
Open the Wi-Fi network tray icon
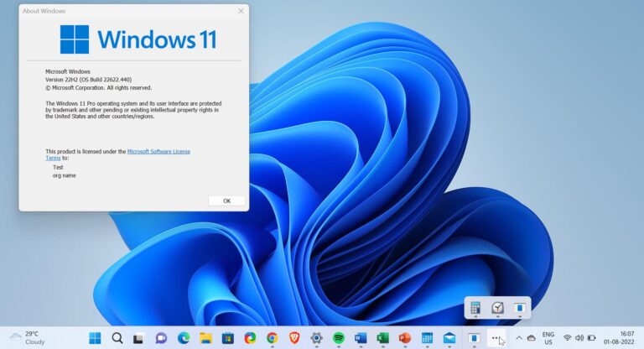click(x=567, y=338)
